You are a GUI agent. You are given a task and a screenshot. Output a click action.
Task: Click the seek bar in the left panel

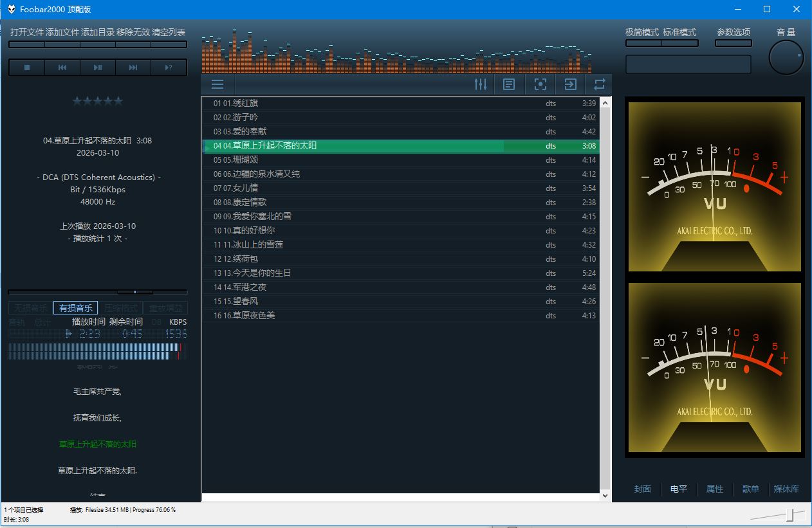[98, 292]
